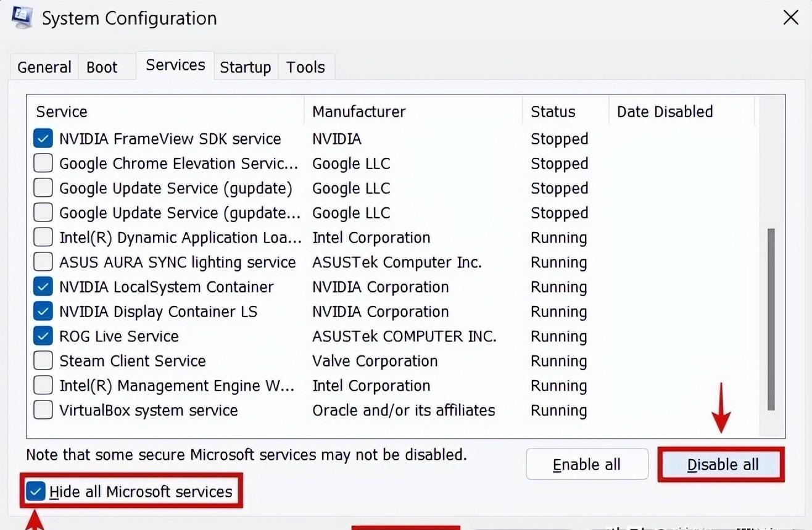Screen dimensions: 812x530
Task: Click the Disable all button
Action: [722, 465]
